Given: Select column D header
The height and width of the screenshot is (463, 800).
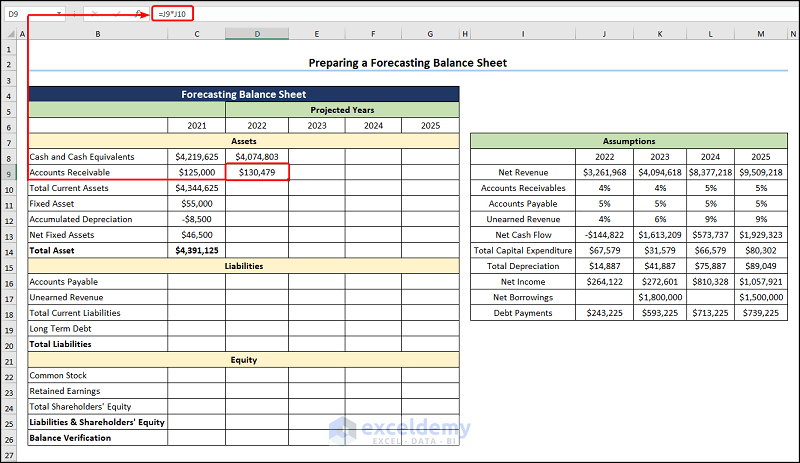Looking at the screenshot, I should pyautogui.click(x=257, y=34).
